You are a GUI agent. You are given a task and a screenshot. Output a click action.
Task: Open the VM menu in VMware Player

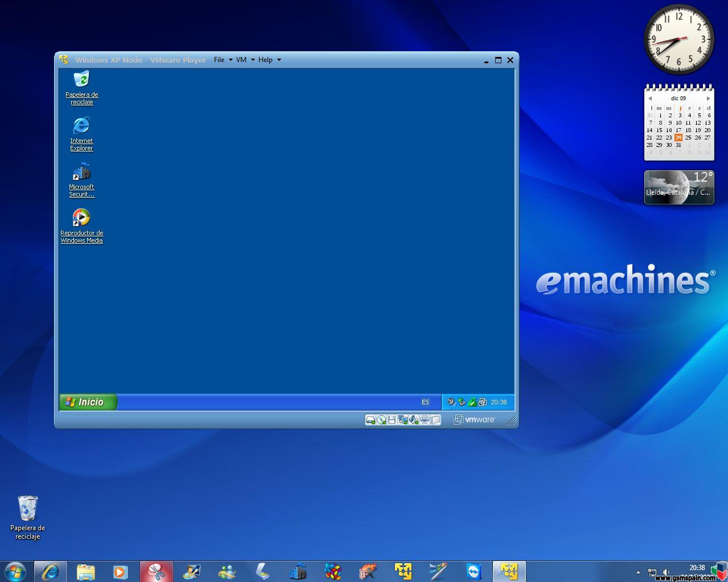(x=245, y=60)
